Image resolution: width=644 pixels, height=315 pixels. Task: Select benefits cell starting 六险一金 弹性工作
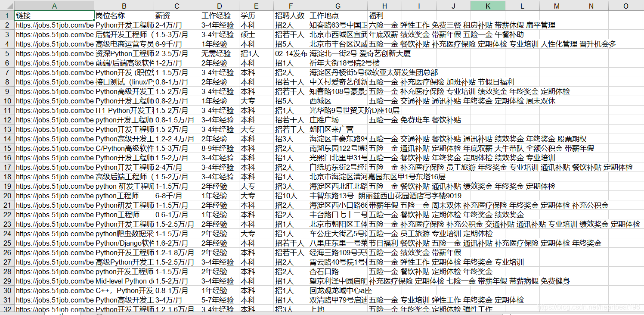click(462, 25)
